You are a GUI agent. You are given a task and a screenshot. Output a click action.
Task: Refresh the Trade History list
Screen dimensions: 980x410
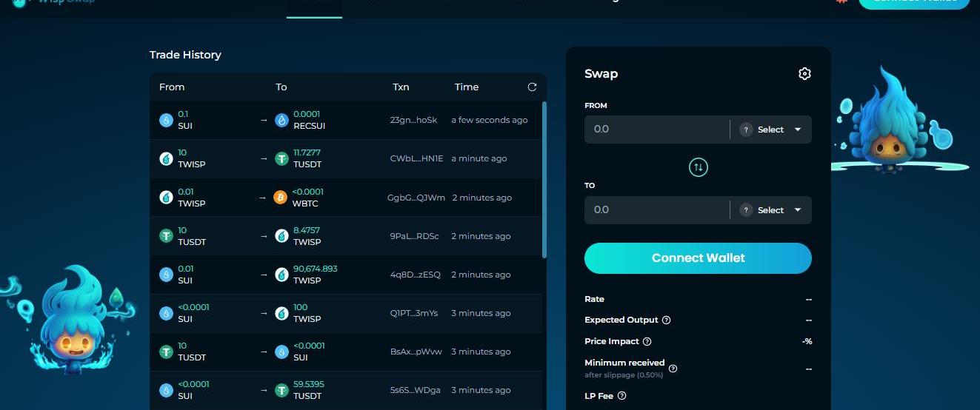[x=532, y=87]
